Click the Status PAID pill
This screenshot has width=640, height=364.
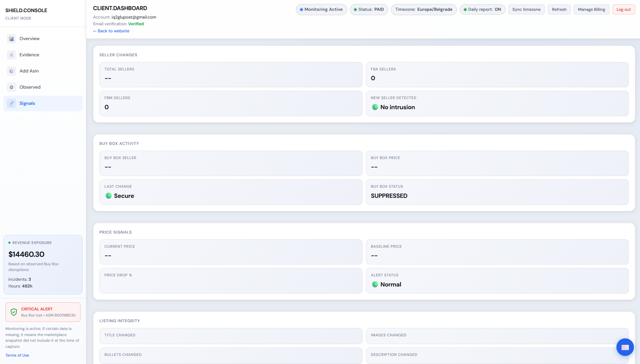[x=369, y=9]
